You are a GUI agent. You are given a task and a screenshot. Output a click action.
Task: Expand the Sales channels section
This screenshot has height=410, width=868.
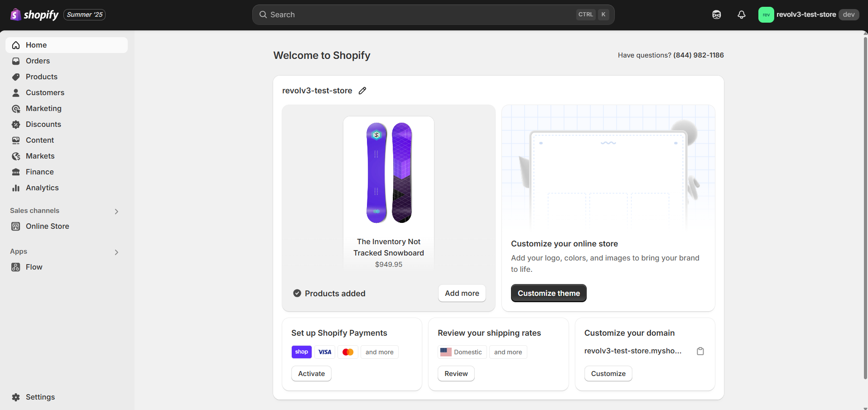(116, 211)
